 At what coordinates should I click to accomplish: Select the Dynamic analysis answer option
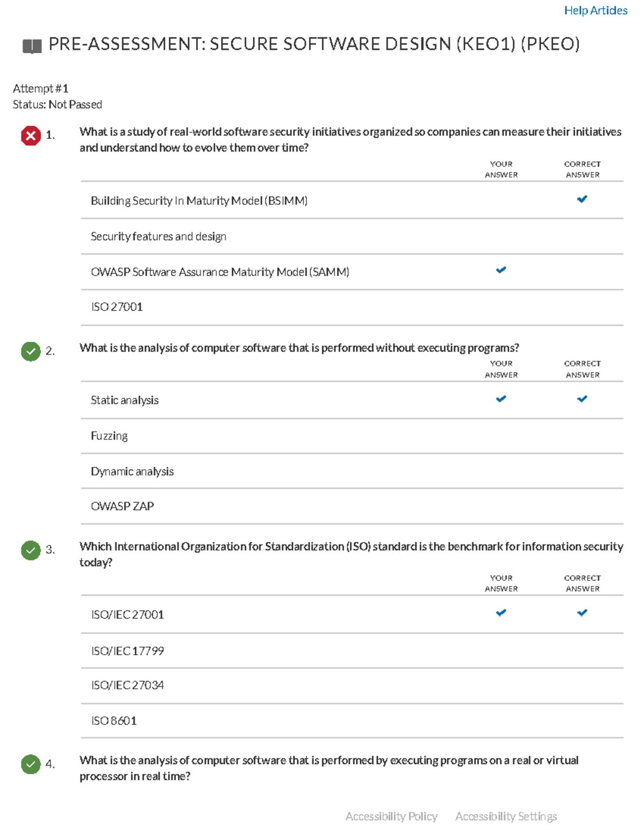point(132,471)
